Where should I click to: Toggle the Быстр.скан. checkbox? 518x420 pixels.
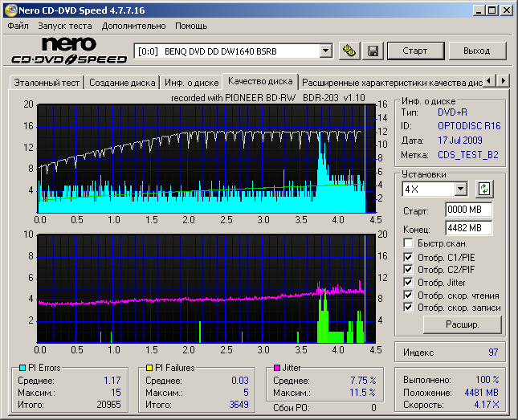coord(408,243)
